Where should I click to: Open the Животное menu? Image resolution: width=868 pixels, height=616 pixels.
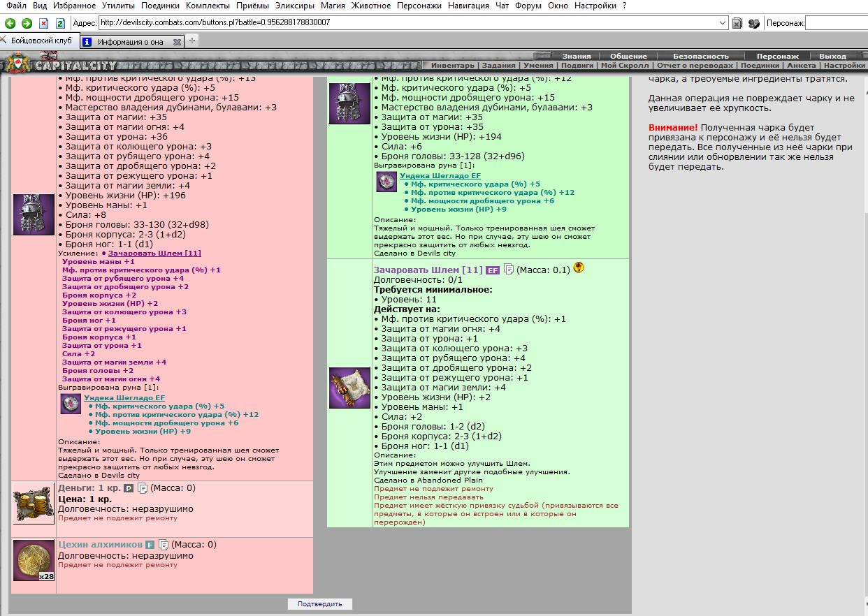(370, 6)
